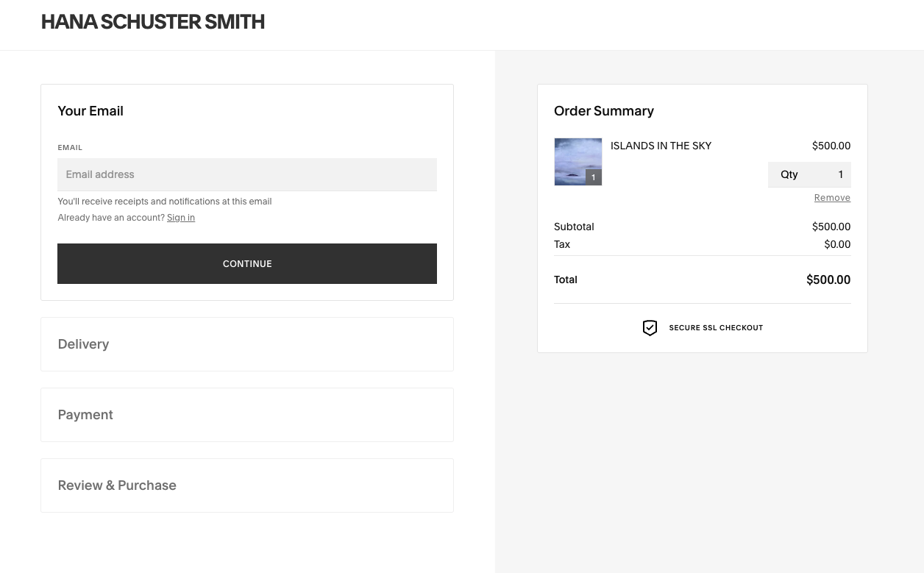
Task: Expand the Payment section
Action: [x=85, y=415]
